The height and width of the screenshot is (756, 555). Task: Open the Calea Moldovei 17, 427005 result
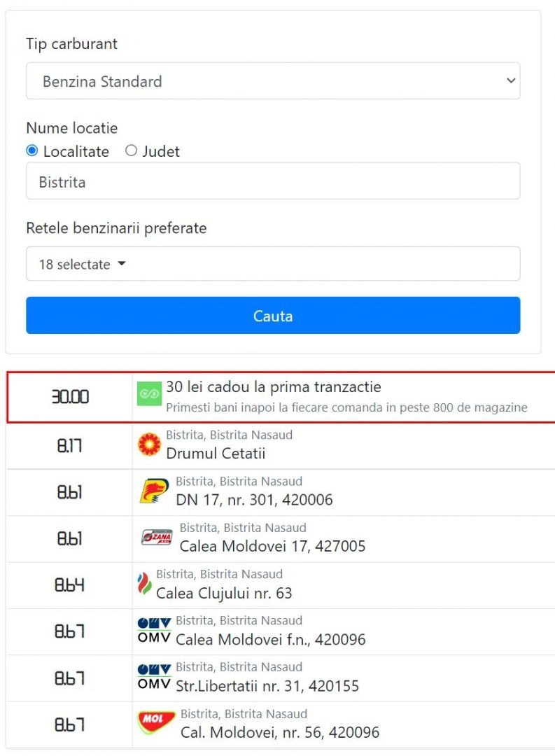click(272, 546)
